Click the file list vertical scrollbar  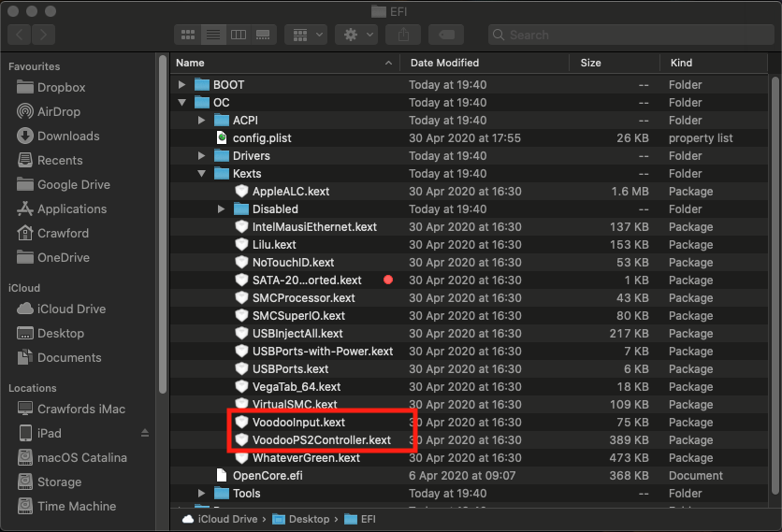(775, 284)
